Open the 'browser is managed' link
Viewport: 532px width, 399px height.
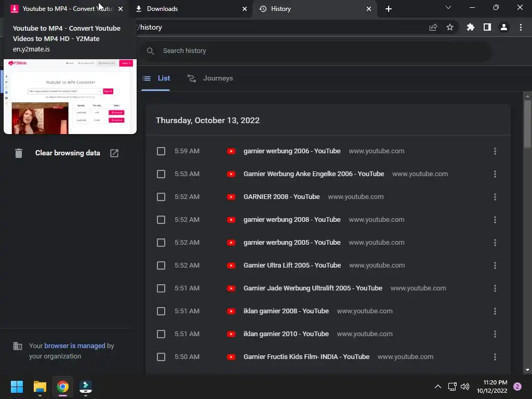pos(75,345)
